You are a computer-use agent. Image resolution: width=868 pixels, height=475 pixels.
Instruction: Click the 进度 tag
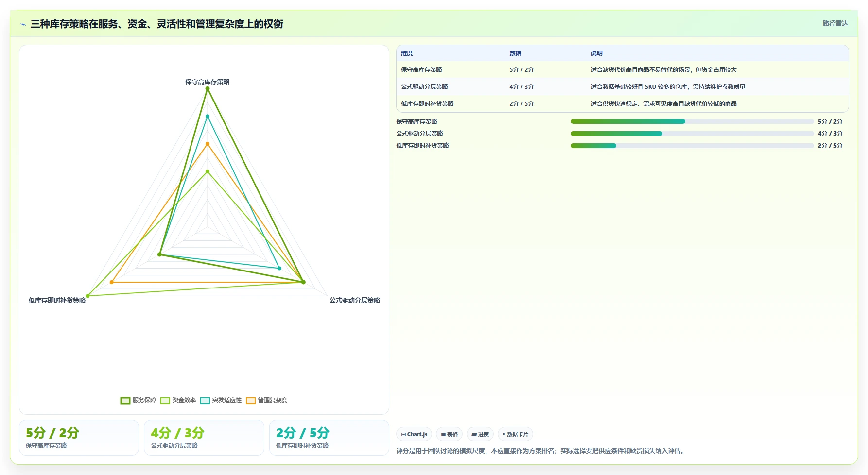click(x=480, y=434)
